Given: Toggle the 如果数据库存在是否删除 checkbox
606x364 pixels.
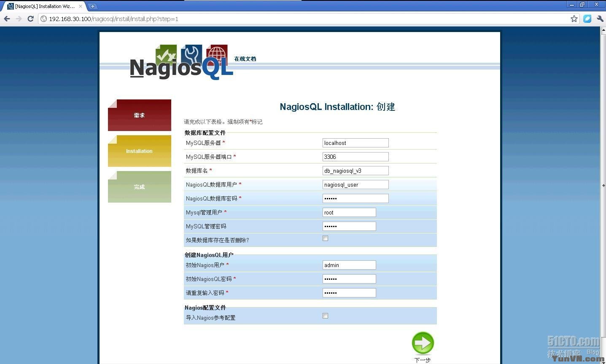Looking at the screenshot, I should [x=325, y=238].
